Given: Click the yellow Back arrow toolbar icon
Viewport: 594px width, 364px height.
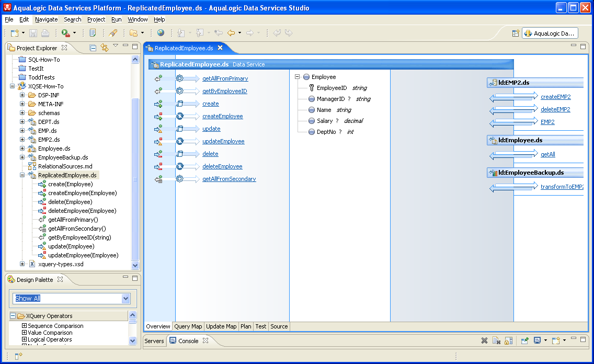Looking at the screenshot, I should (231, 33).
